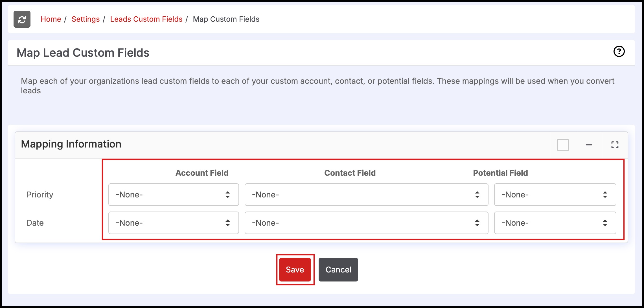Screen dimensions: 644x308
Task: Collapse Mapping Information with minus icon
Action: click(x=589, y=145)
